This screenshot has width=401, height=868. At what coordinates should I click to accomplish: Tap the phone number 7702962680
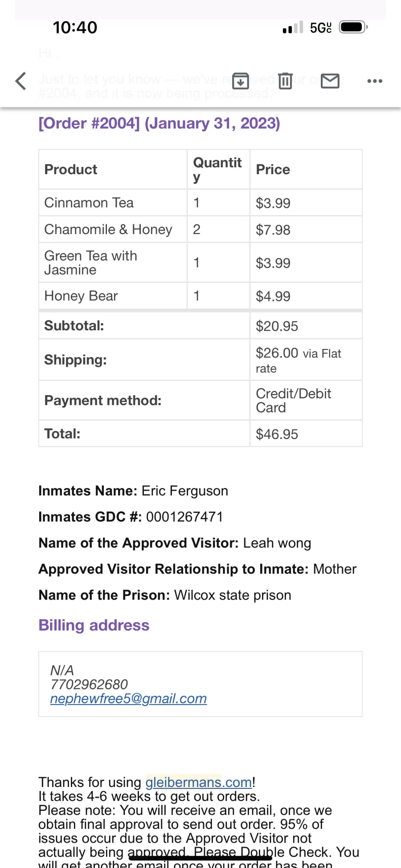point(89,684)
